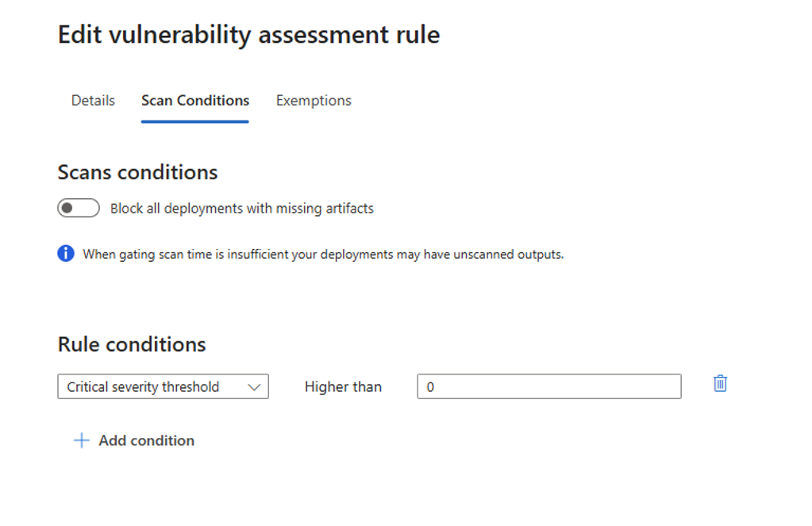812x526 pixels.
Task: Click the Add condition button
Action: [146, 441]
